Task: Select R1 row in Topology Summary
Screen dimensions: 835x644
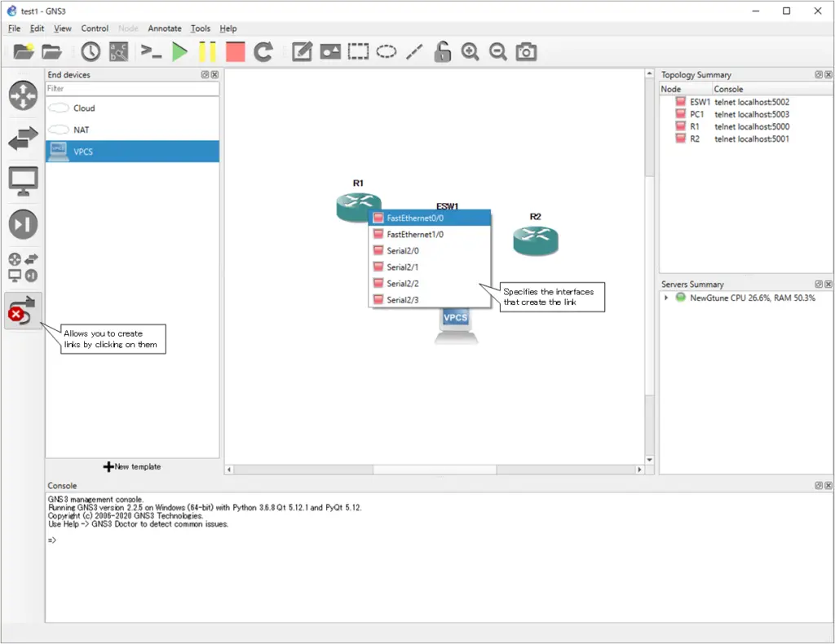Action: 745,126
